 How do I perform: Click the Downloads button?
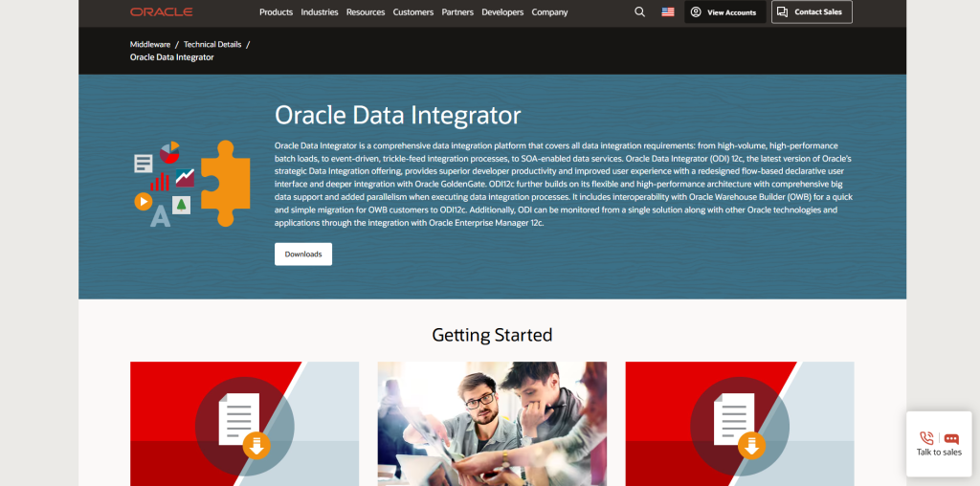(x=303, y=254)
